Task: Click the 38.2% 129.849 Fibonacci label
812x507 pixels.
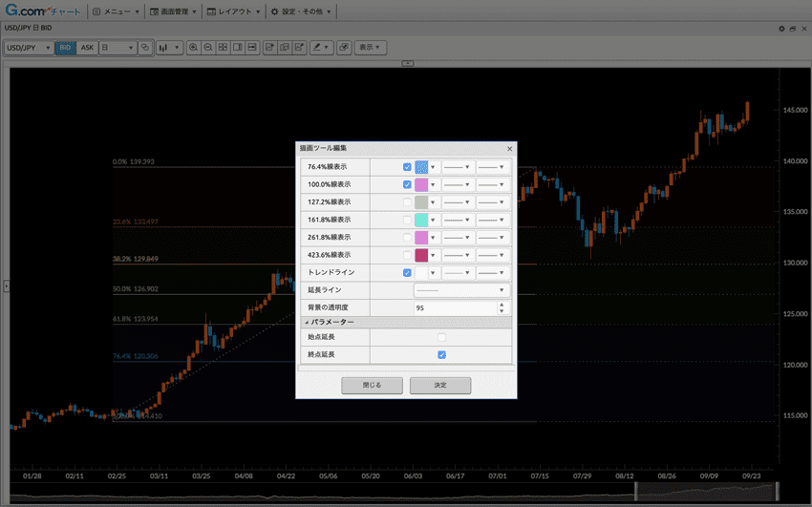Action: tap(136, 259)
